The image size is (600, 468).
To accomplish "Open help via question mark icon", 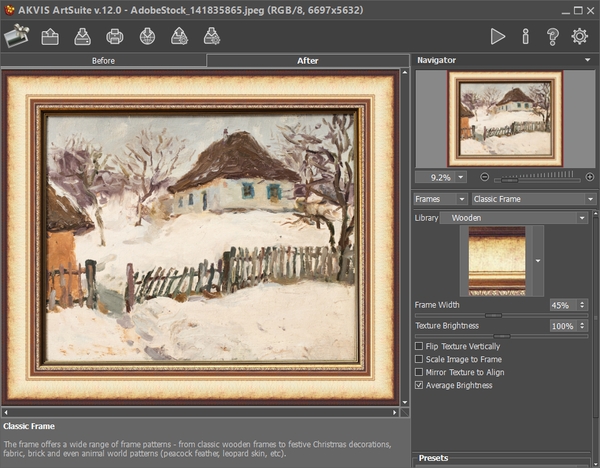I will point(553,37).
